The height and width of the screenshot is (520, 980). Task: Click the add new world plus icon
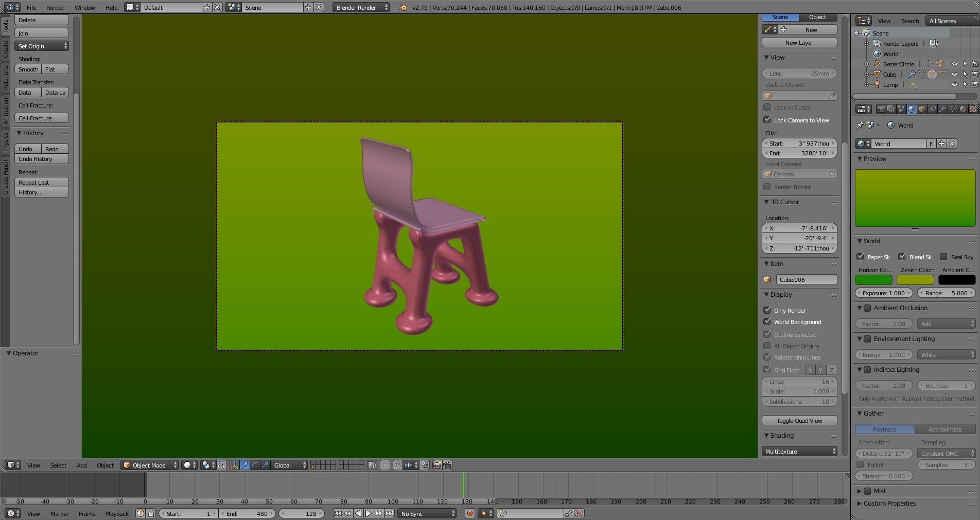pos(941,144)
